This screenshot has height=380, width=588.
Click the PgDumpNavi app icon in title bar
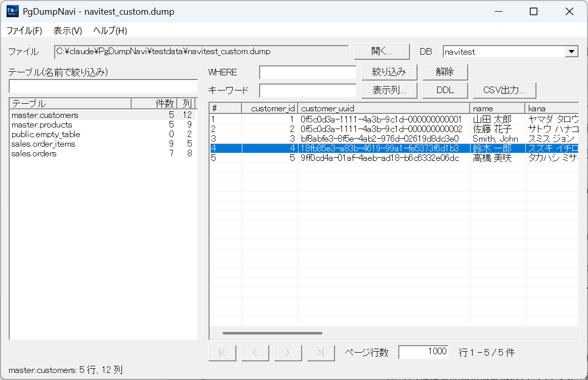tap(12, 11)
